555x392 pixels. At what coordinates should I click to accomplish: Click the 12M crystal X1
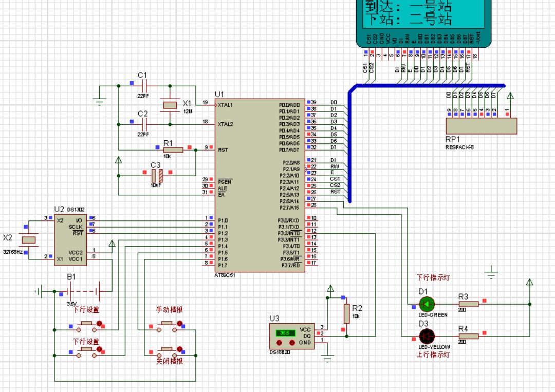pyautogui.click(x=170, y=105)
